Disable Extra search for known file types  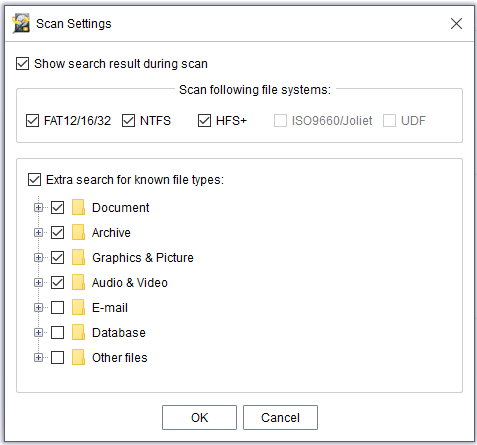(35, 179)
